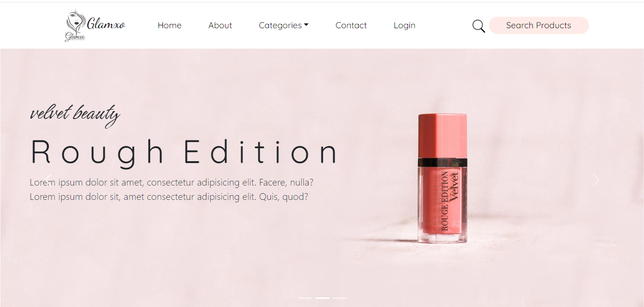Navigate to the About page
This screenshot has width=644, height=307.
(220, 25)
